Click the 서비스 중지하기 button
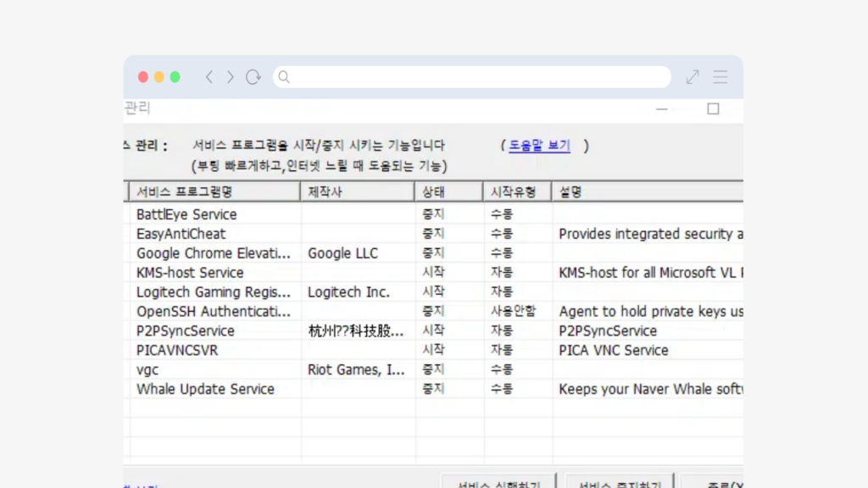This screenshot has width=868, height=488. (x=620, y=482)
